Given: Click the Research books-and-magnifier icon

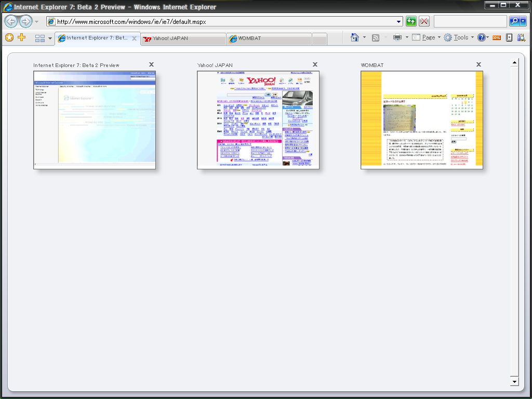Looking at the screenshot, I should (x=521, y=37).
